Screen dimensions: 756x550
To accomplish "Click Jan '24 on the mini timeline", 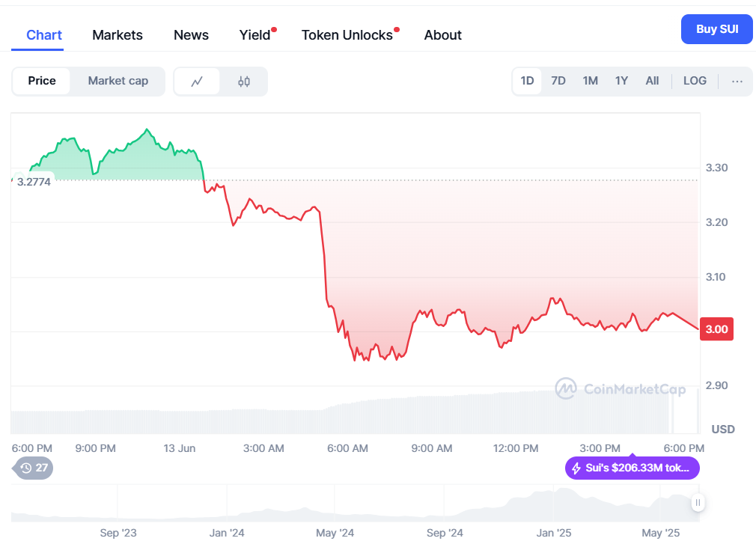I will tap(227, 533).
